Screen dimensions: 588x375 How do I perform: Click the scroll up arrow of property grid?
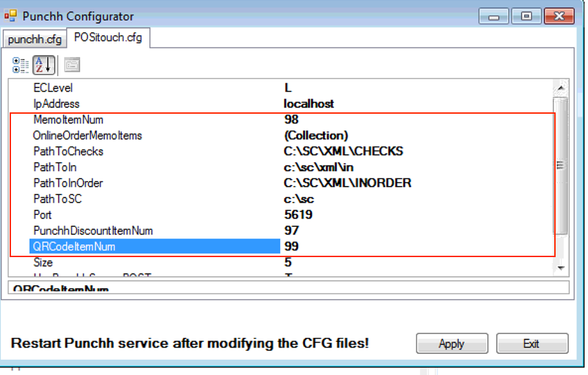point(560,89)
